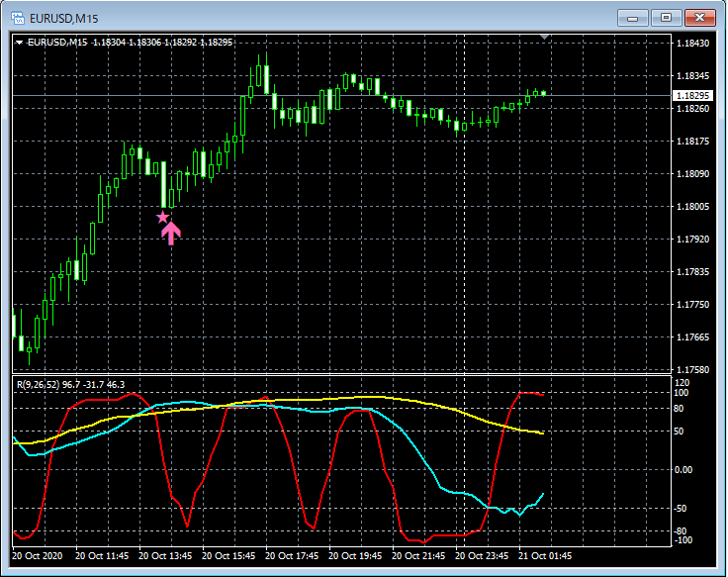Click the EURUSD,M15 OHLC header text
728x577 pixels.
click(x=130, y=43)
